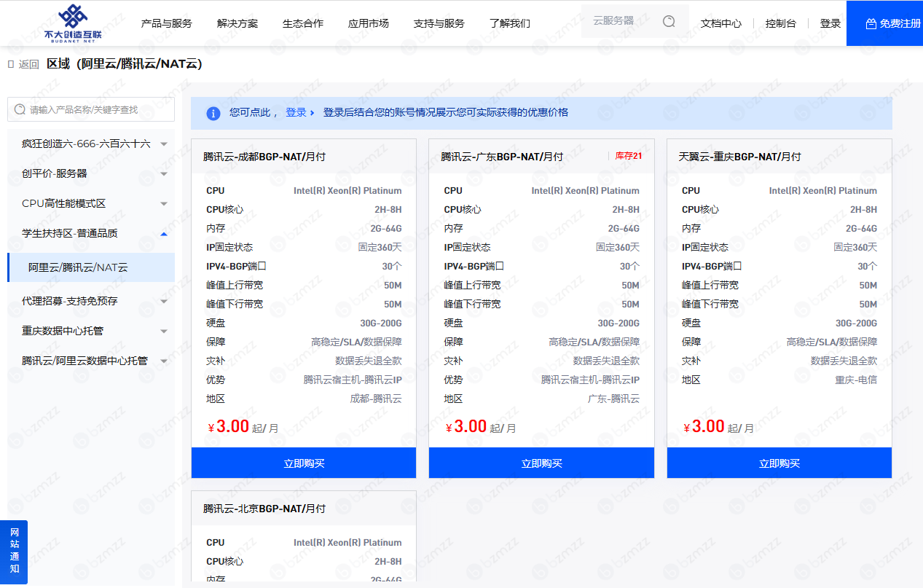Image resolution: width=923 pixels, height=588 pixels.
Task: Click the 区域 (阿里云/腾讯云/NAT云) page heading
Action: (x=125, y=64)
